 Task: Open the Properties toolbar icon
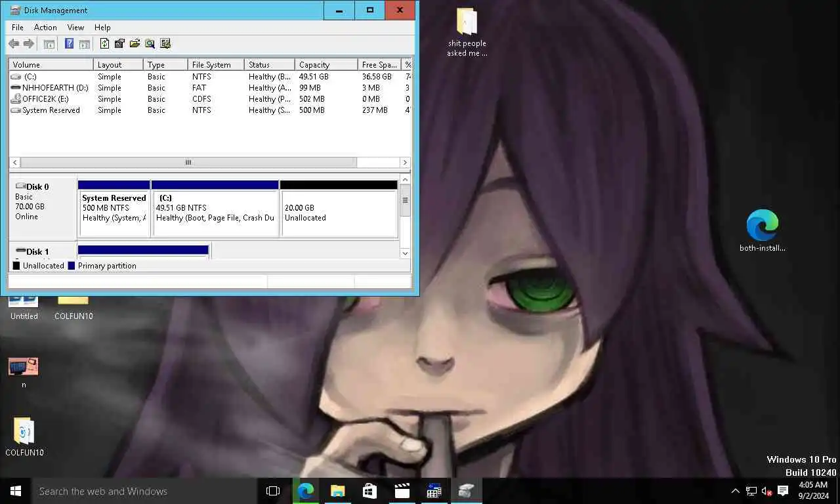pyautogui.click(x=119, y=44)
